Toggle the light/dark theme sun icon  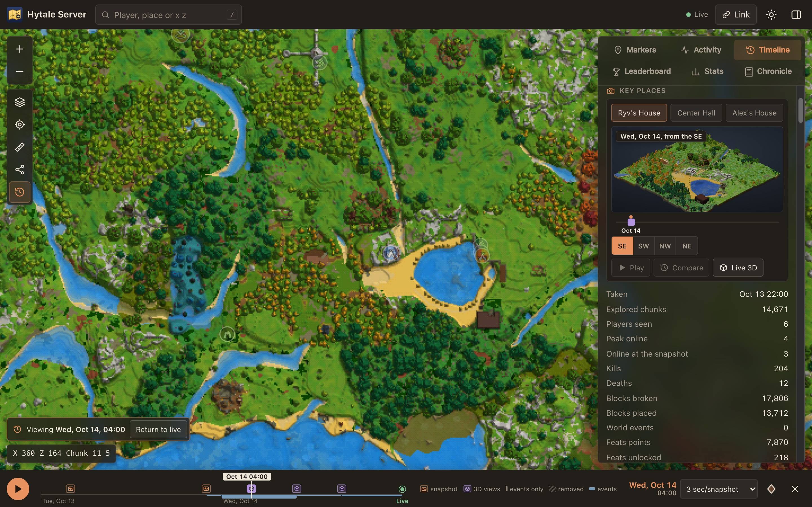(771, 15)
